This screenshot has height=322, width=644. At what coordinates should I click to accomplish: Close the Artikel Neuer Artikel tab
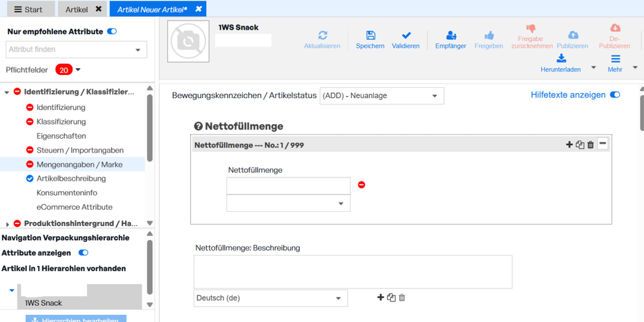pos(199,8)
